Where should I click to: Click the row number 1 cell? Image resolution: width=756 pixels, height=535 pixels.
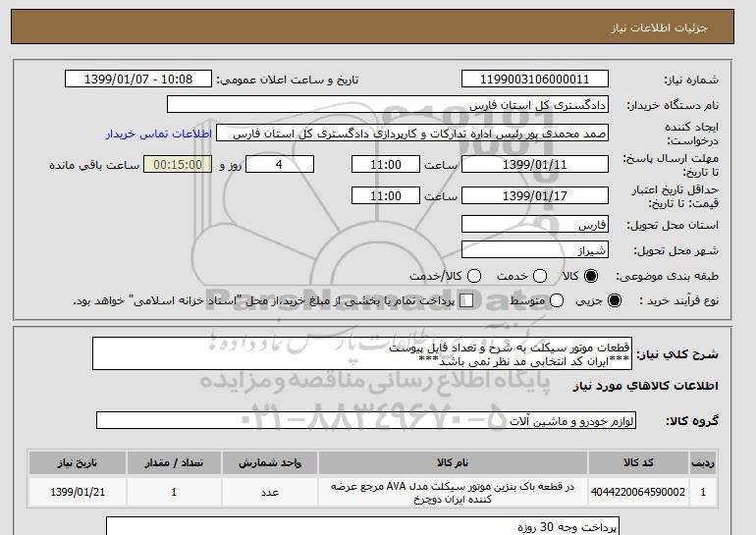tap(703, 492)
